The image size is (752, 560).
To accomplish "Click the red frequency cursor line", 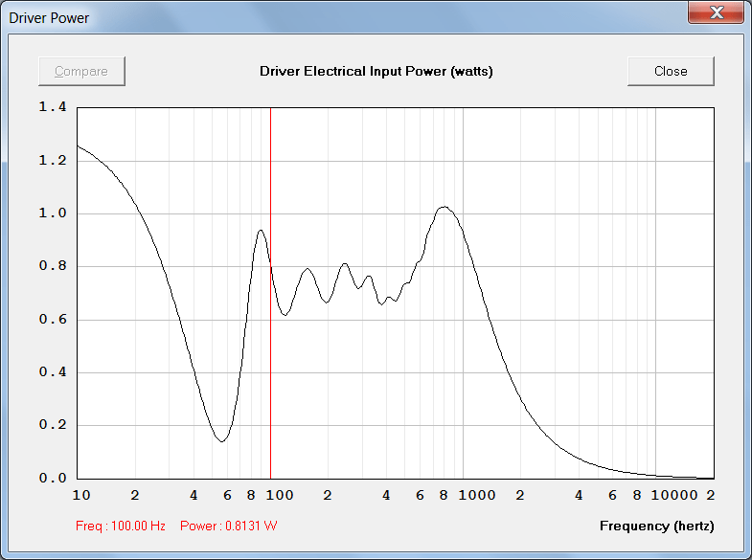I will (x=270, y=293).
